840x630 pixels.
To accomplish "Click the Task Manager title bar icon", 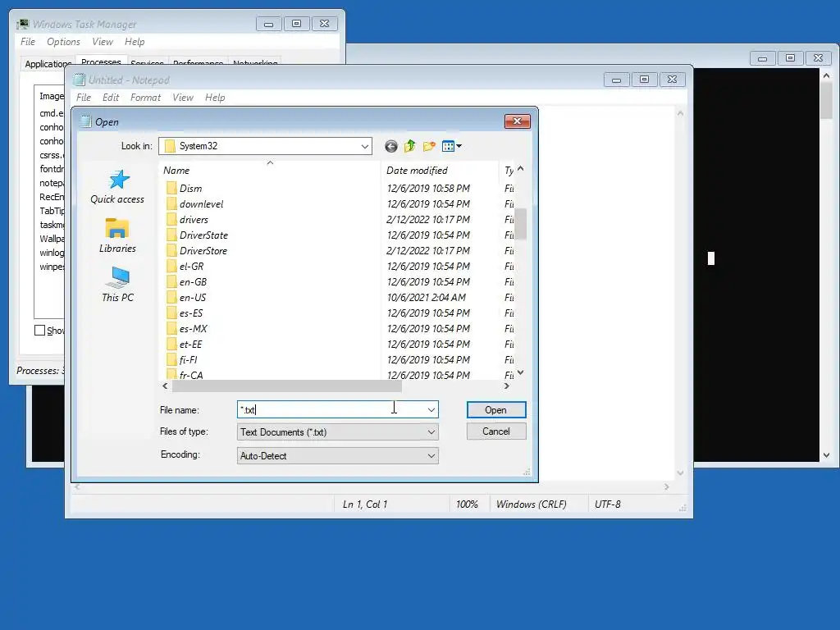I will click(x=22, y=24).
